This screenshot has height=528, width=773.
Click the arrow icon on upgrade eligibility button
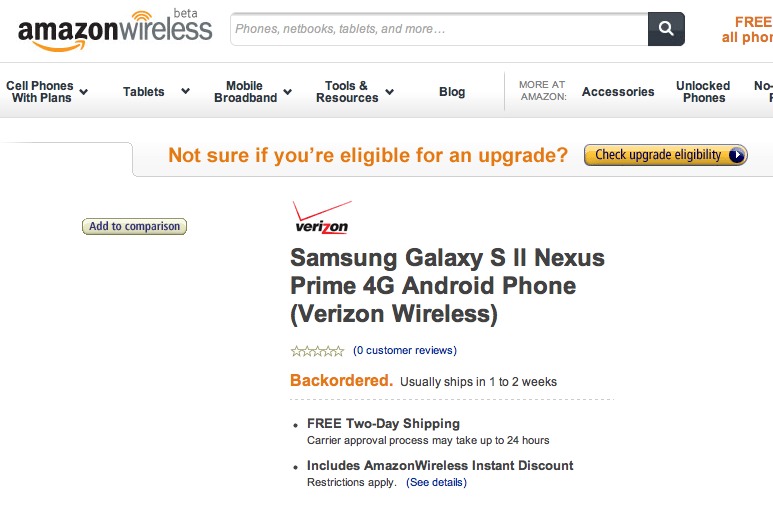pos(737,155)
